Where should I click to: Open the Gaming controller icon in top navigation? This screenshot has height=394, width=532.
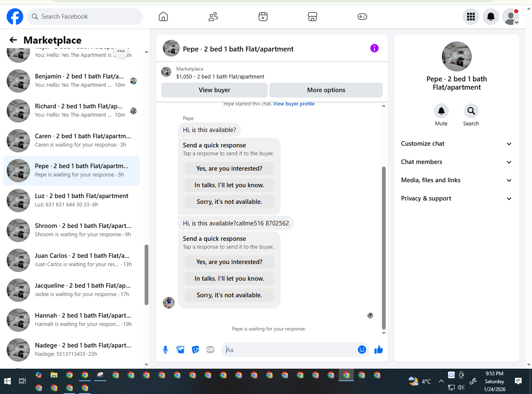coord(362,17)
